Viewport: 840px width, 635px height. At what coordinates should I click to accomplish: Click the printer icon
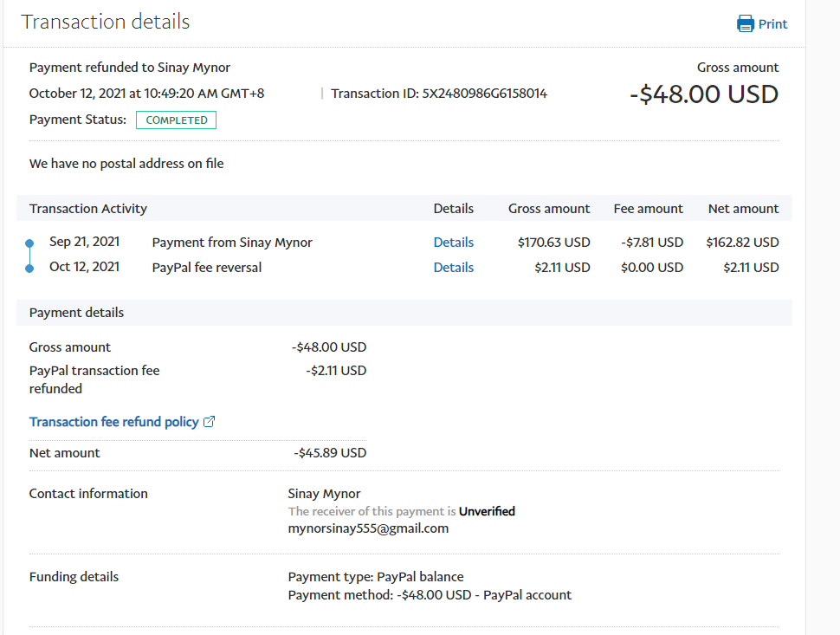(x=745, y=24)
